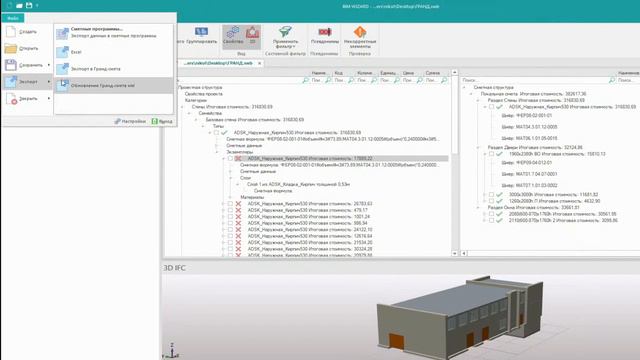Screen dimensions: 640x360
Task: Collapse the Раздел Окна section
Action: click(478, 207)
